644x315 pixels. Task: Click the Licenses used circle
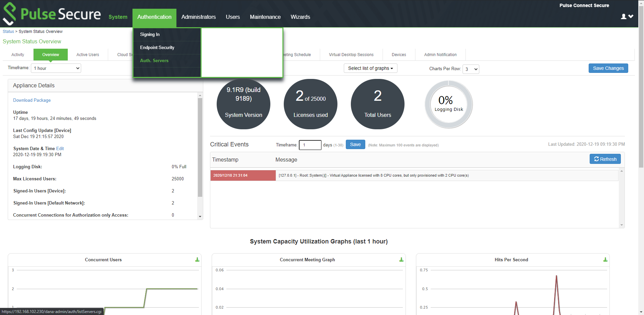click(311, 104)
